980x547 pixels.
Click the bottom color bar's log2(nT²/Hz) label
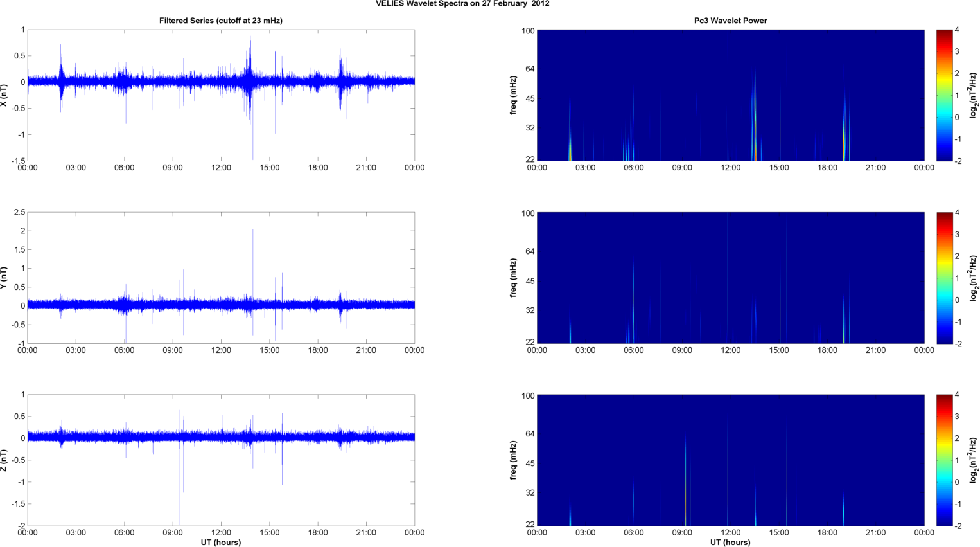click(x=974, y=460)
